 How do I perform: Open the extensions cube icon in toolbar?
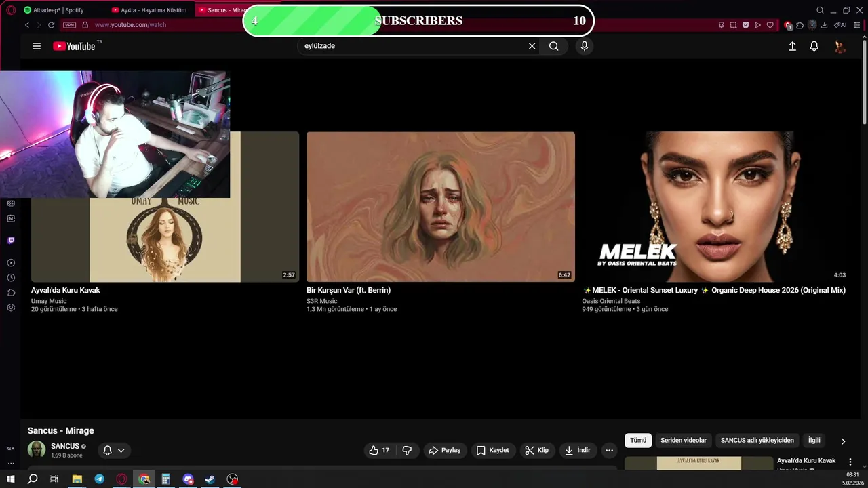click(x=800, y=25)
